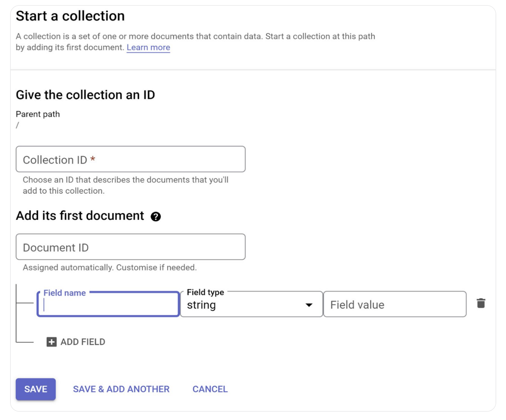Click the help icon beside "Add its first document"
This screenshot has height=420, width=506.
156,216
